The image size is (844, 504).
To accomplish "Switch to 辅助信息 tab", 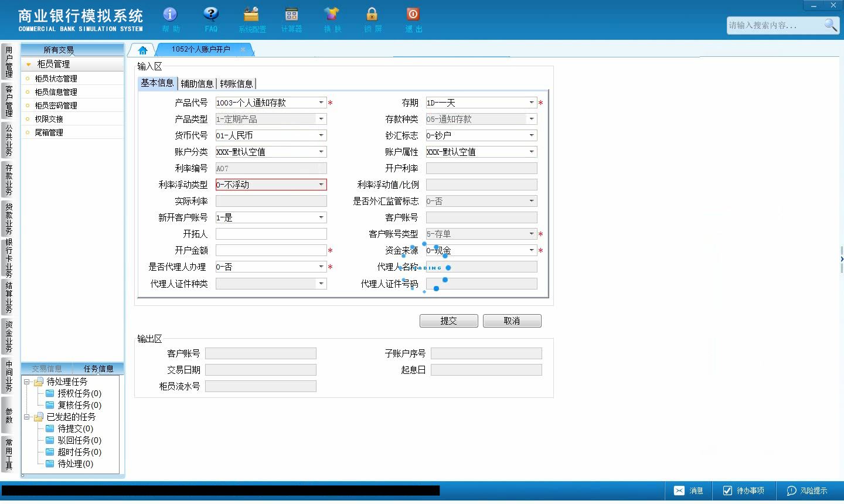I will 197,84.
